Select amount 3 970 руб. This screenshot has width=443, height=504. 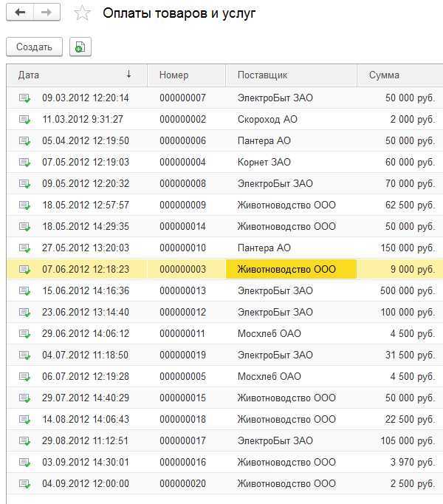tap(413, 462)
